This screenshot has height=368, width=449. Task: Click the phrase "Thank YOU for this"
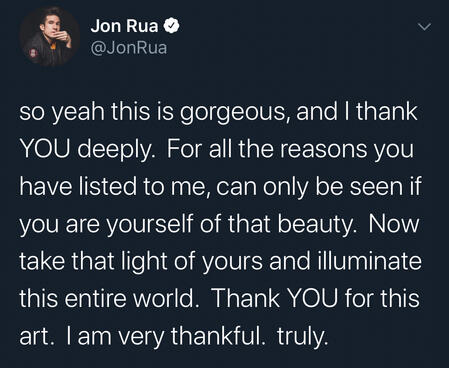point(316,298)
